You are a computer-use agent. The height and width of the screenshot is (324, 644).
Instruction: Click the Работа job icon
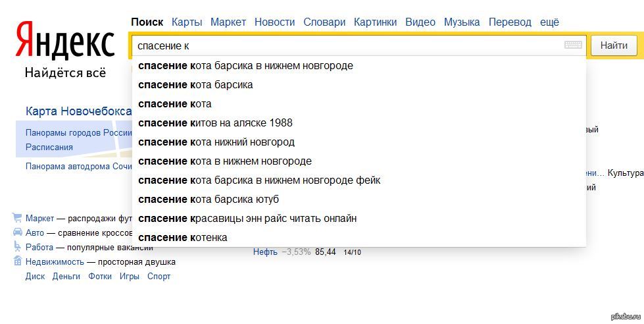coord(17,247)
